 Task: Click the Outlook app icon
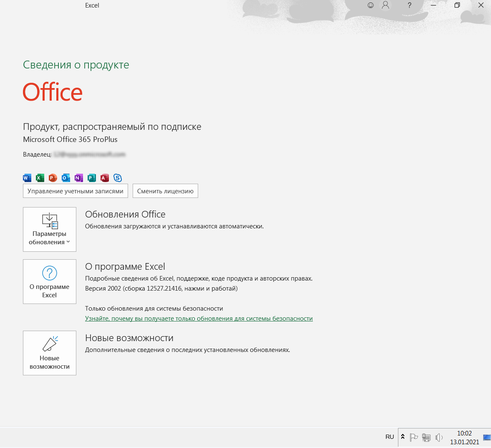point(66,178)
